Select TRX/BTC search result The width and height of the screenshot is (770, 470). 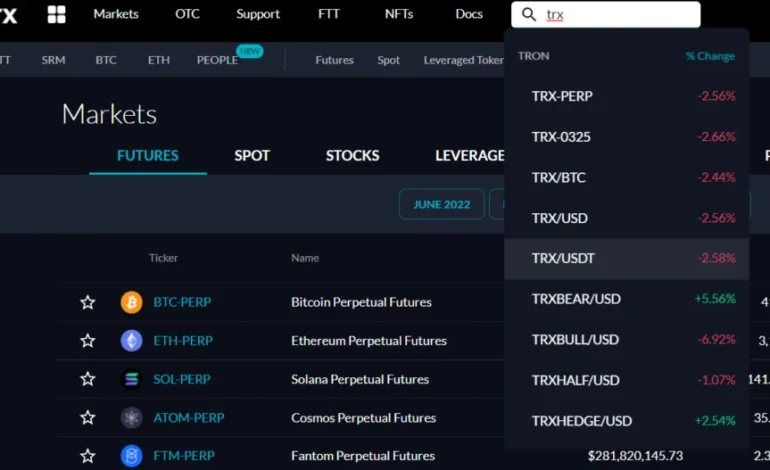pyautogui.click(x=627, y=177)
